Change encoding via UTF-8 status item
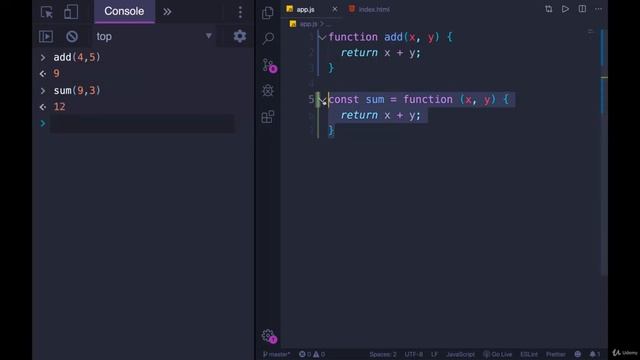 [x=413, y=354]
